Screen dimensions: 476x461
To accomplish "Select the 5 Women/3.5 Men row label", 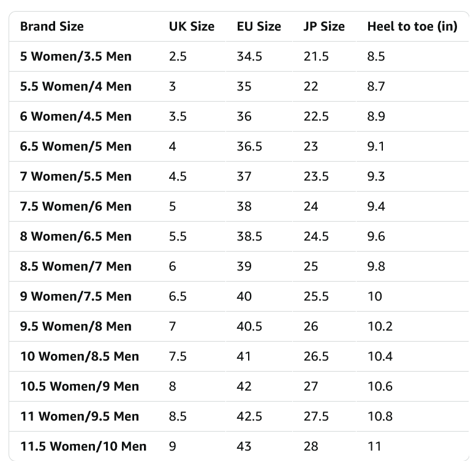I will click(x=75, y=56).
